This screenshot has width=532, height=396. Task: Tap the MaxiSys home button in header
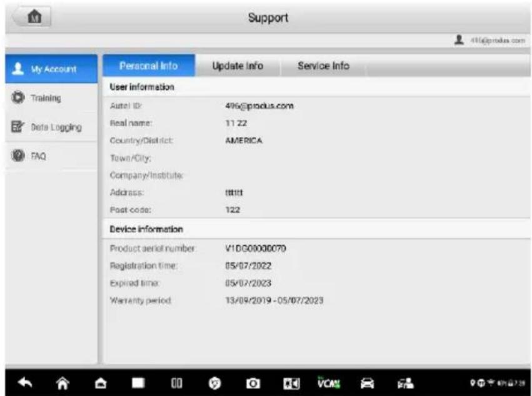point(33,17)
